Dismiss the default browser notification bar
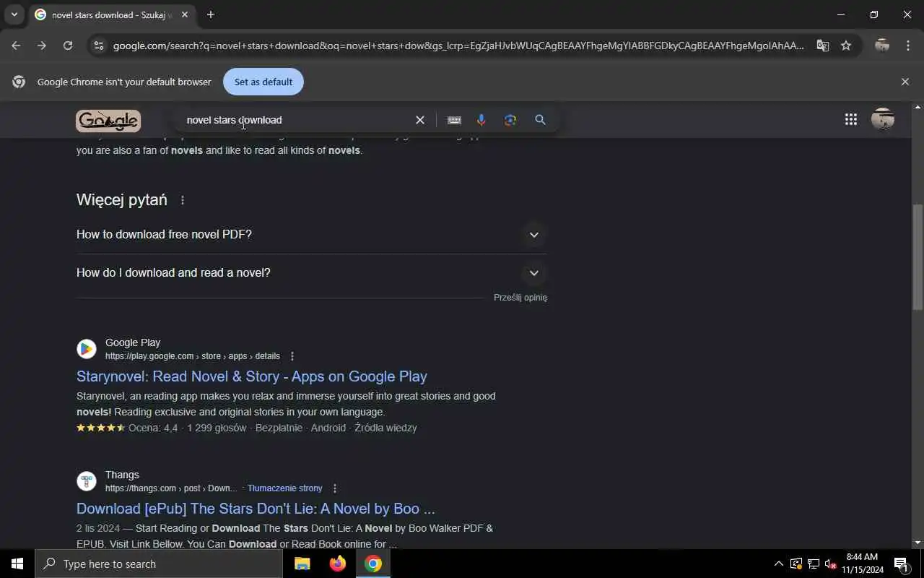 pos(905,82)
